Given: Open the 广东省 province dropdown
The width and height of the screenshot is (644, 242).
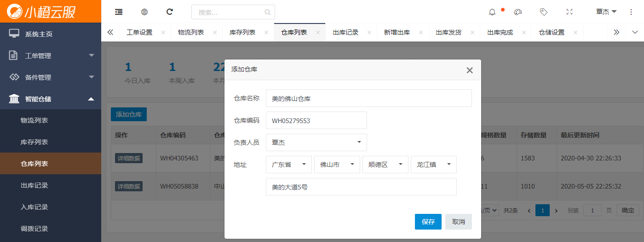Looking at the screenshot, I should click(x=289, y=165).
